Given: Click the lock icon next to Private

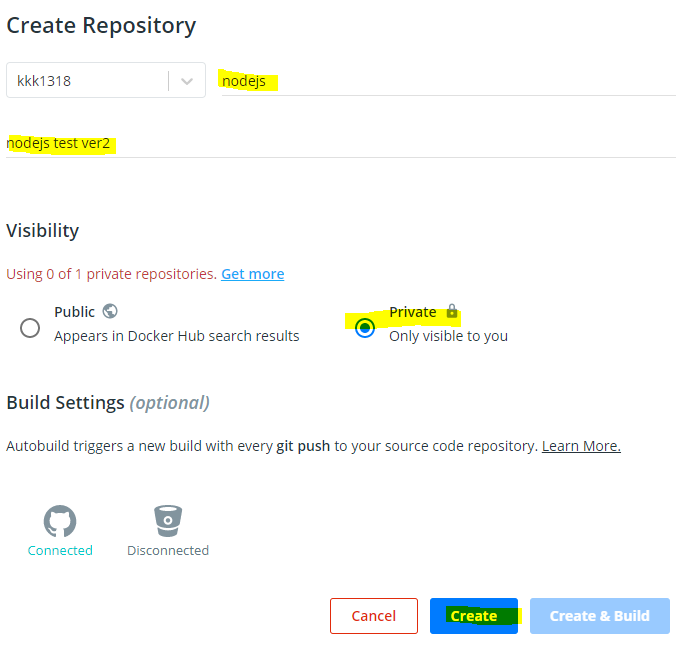Looking at the screenshot, I should point(452,311).
